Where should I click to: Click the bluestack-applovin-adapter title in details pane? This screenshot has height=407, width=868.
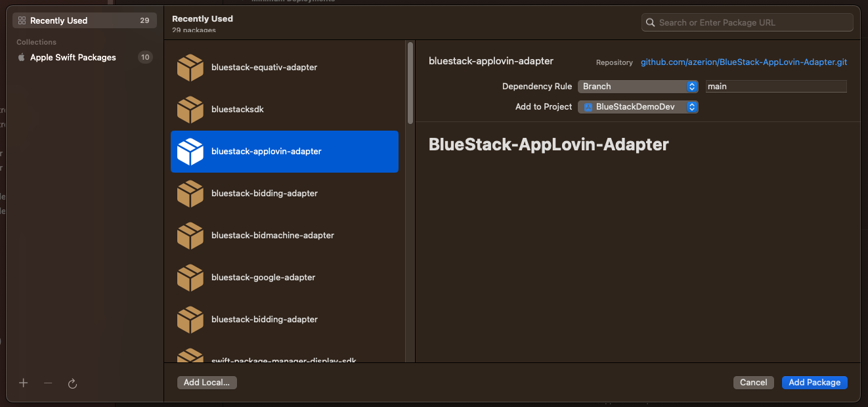[x=491, y=61]
